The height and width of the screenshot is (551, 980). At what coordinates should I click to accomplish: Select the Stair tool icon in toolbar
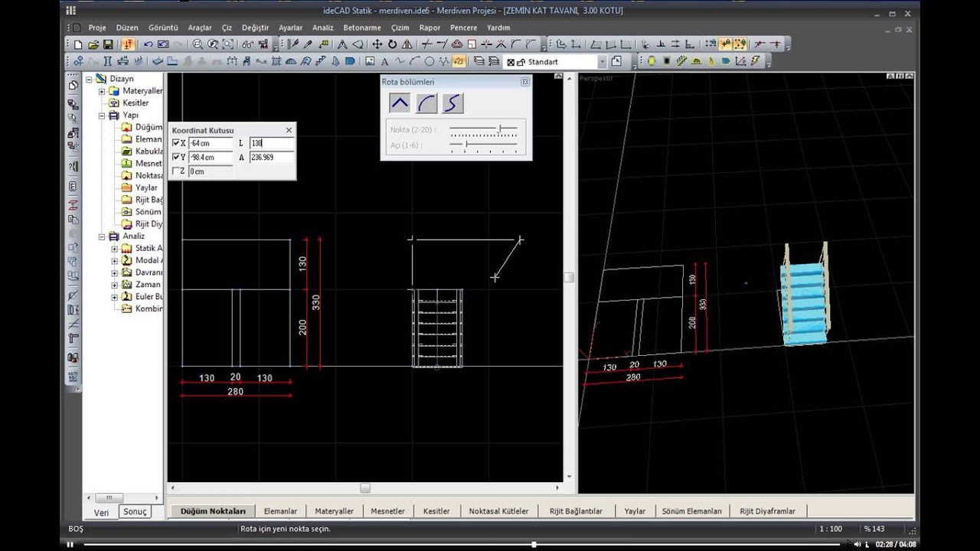[321, 61]
